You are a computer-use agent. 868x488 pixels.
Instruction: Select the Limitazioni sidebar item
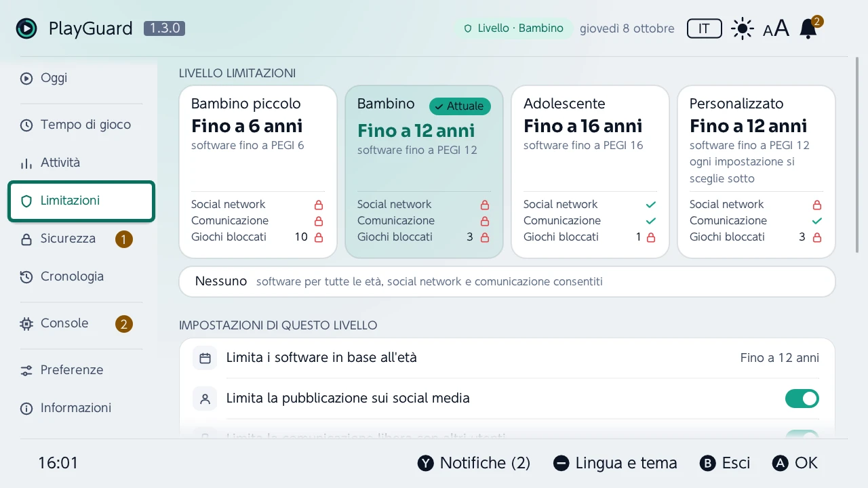(x=81, y=201)
